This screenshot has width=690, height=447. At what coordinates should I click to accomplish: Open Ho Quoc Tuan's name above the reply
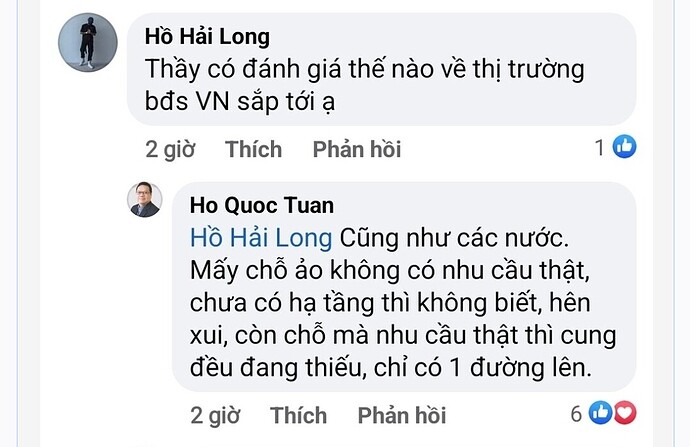point(262,205)
